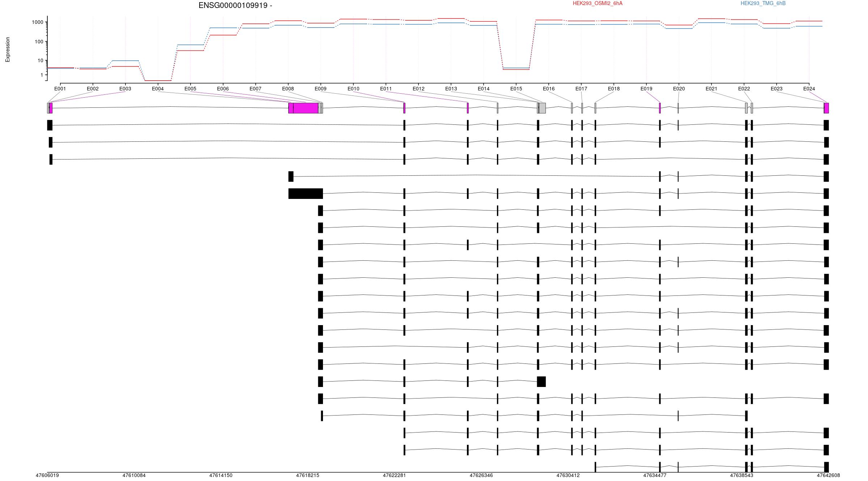This screenshot has width=868, height=481.
Task: Click exon label E017
Action: click(581, 89)
